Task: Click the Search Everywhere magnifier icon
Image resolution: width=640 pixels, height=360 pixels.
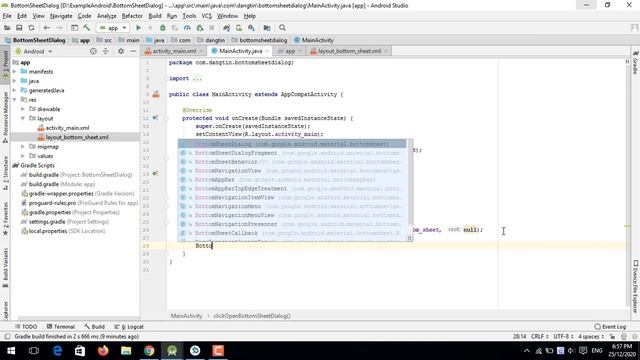Action: [x=282, y=28]
